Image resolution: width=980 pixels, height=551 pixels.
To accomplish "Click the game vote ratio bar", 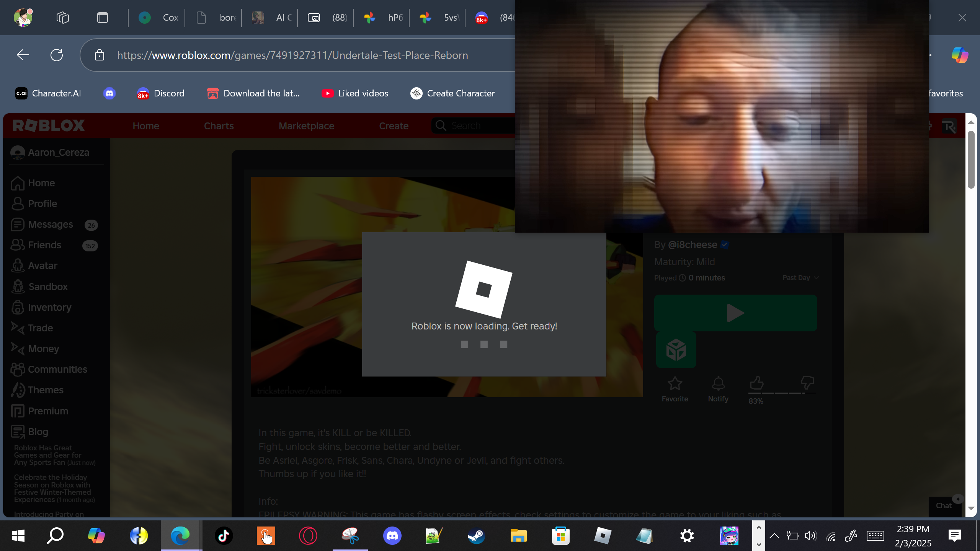I will pyautogui.click(x=782, y=393).
